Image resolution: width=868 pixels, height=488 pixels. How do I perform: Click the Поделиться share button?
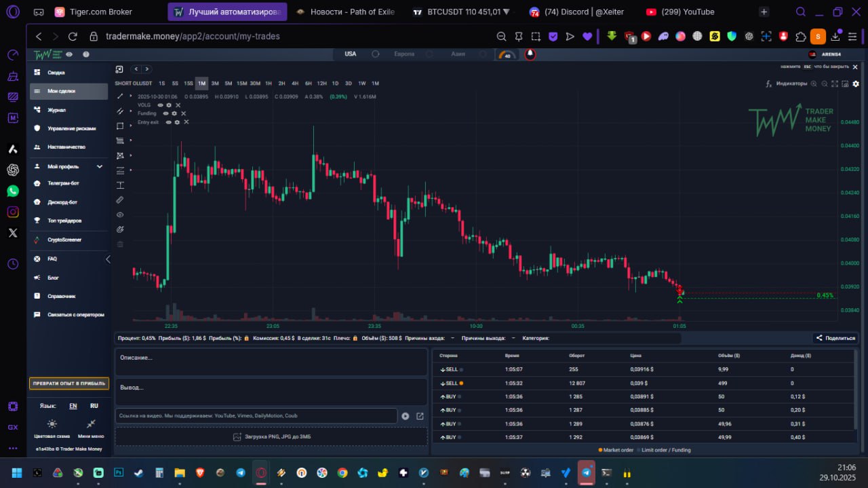click(x=835, y=338)
